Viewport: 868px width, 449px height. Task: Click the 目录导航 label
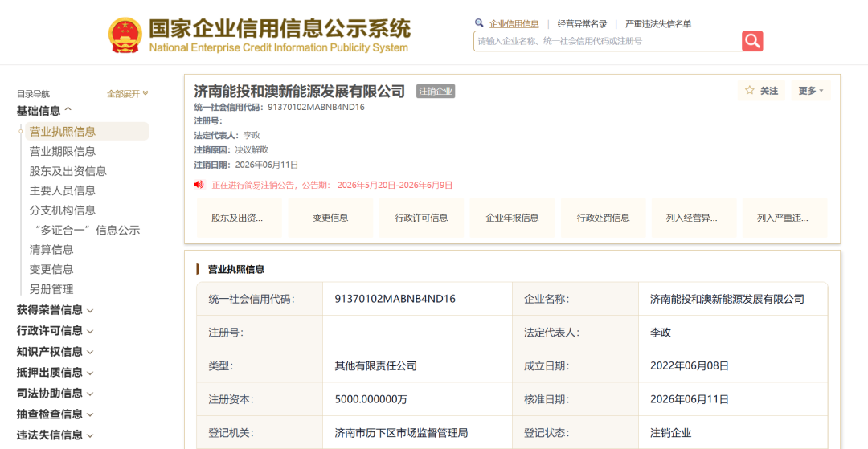point(33,93)
